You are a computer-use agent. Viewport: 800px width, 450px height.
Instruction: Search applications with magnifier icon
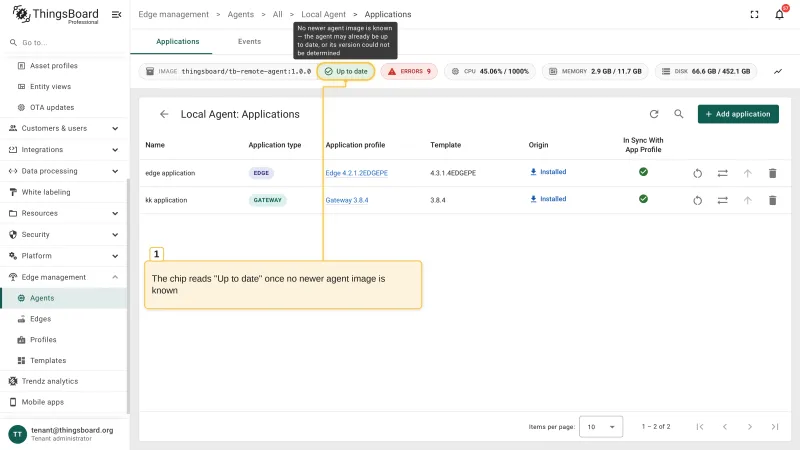(x=679, y=114)
